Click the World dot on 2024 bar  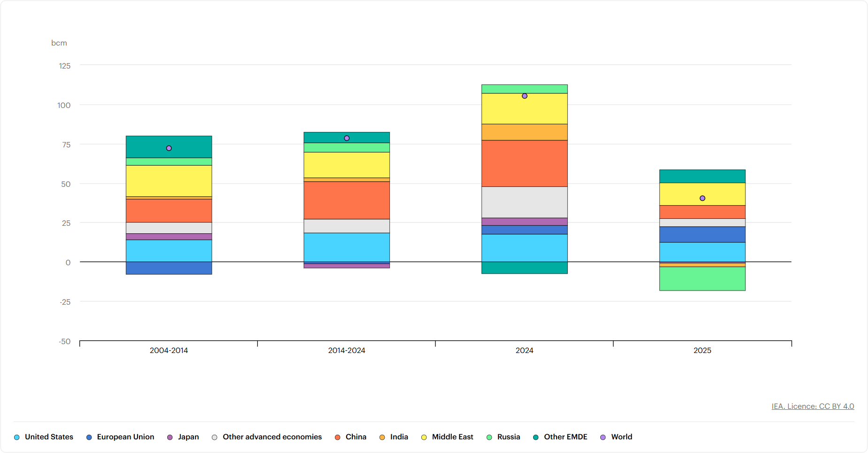click(x=525, y=96)
